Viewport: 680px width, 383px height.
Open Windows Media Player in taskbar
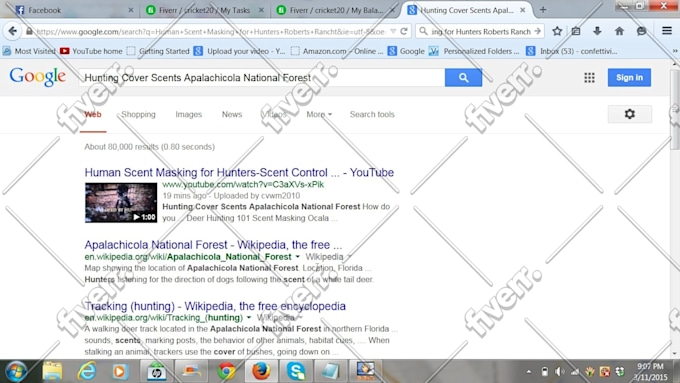click(x=120, y=371)
